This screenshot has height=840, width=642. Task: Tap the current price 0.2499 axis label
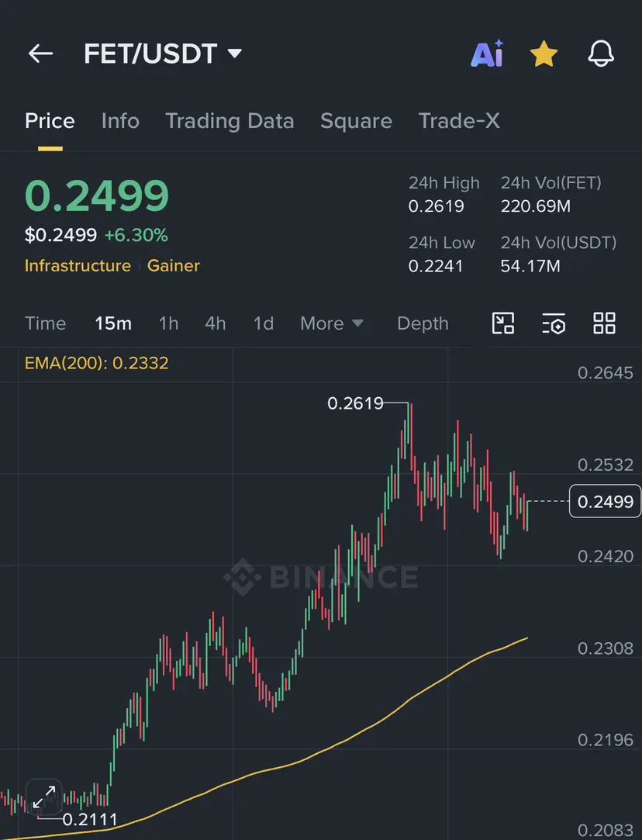605,501
